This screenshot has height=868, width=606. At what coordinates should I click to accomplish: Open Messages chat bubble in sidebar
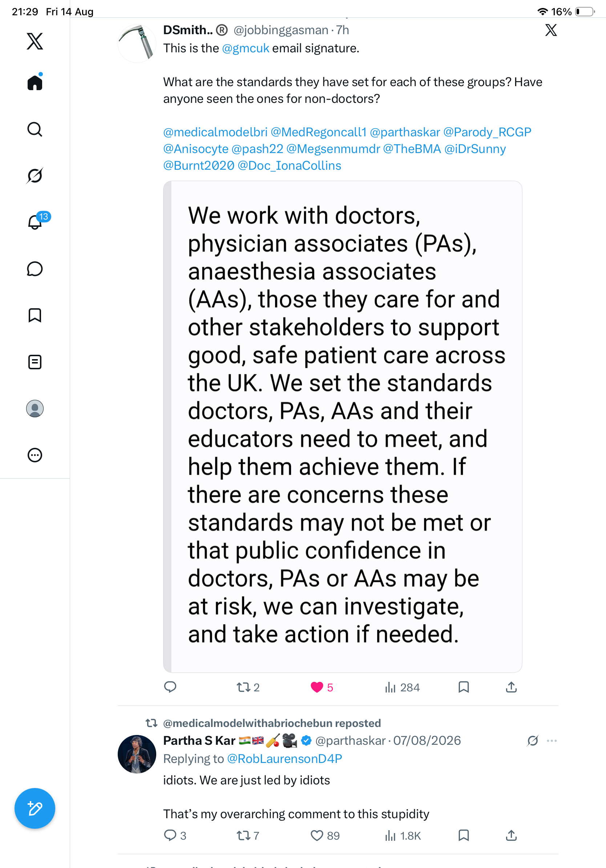point(35,269)
